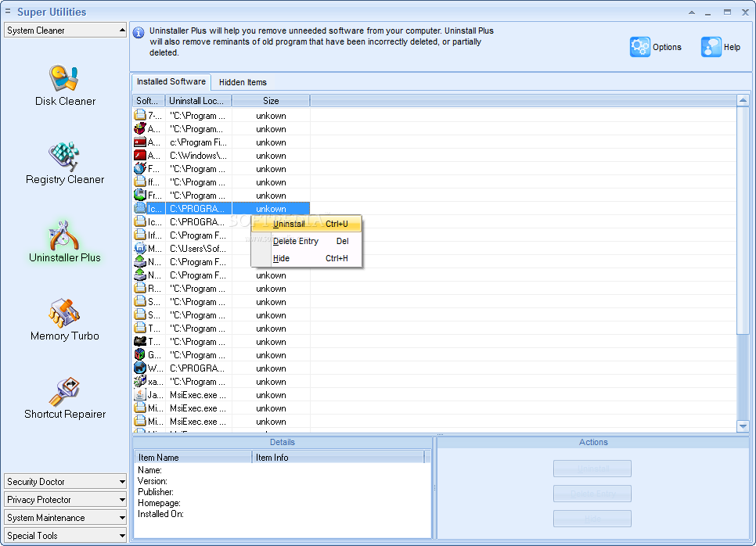Screen dimensions: 756x546
Task: Select the Uninstaller Plus tool icon
Action: click(x=63, y=235)
